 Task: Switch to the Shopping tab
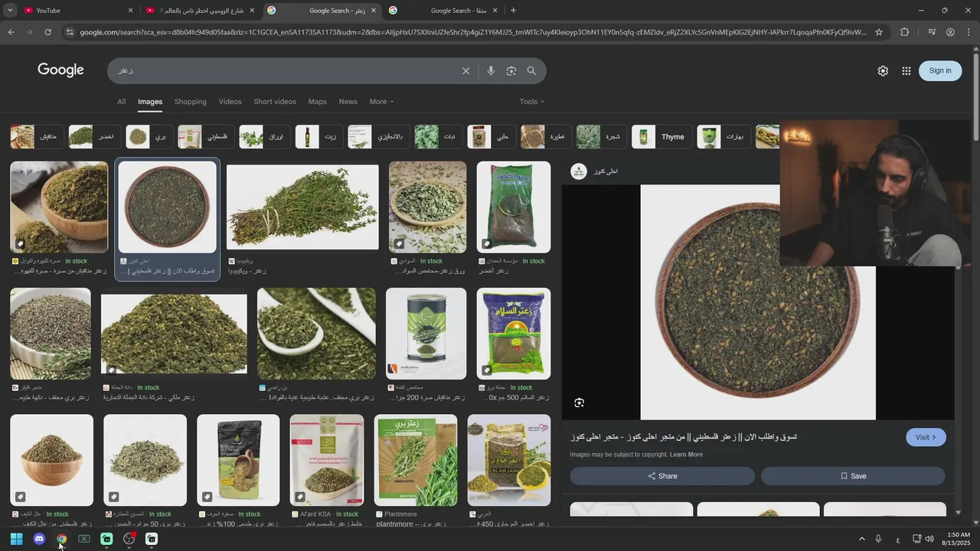[x=191, y=102]
